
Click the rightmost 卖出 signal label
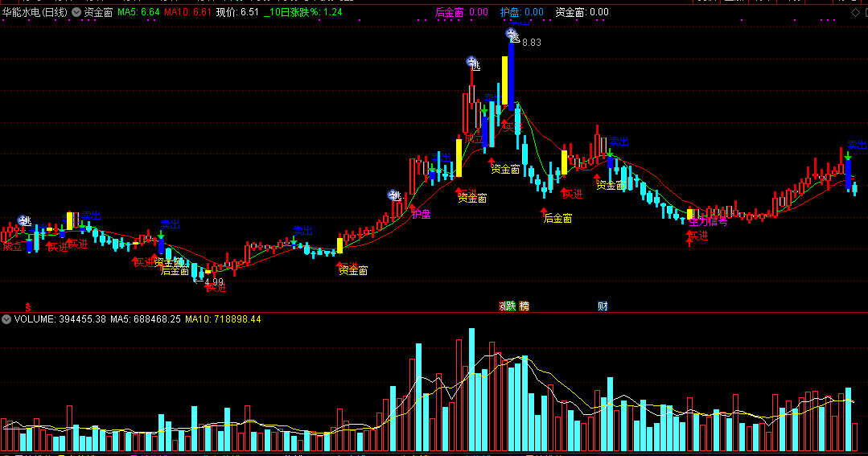[x=858, y=145]
